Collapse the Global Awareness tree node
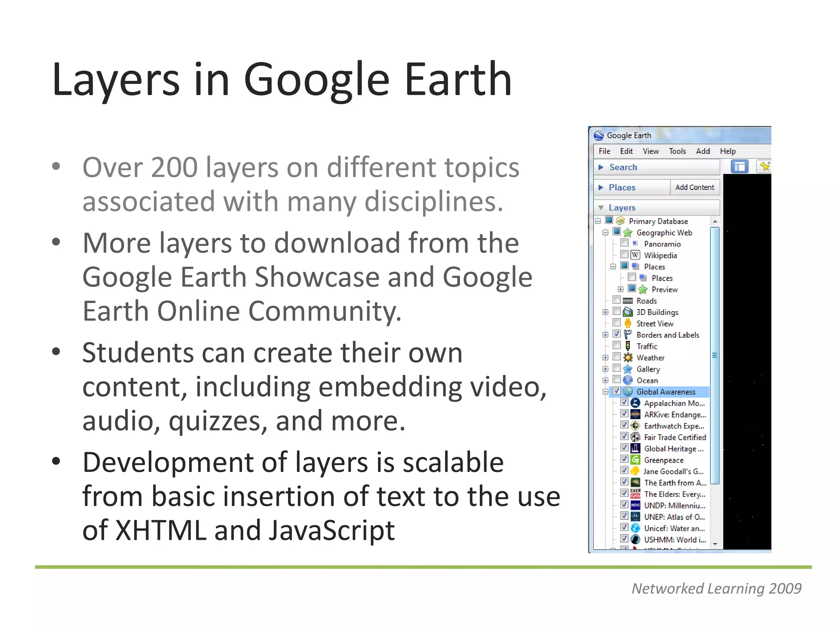 click(x=605, y=392)
